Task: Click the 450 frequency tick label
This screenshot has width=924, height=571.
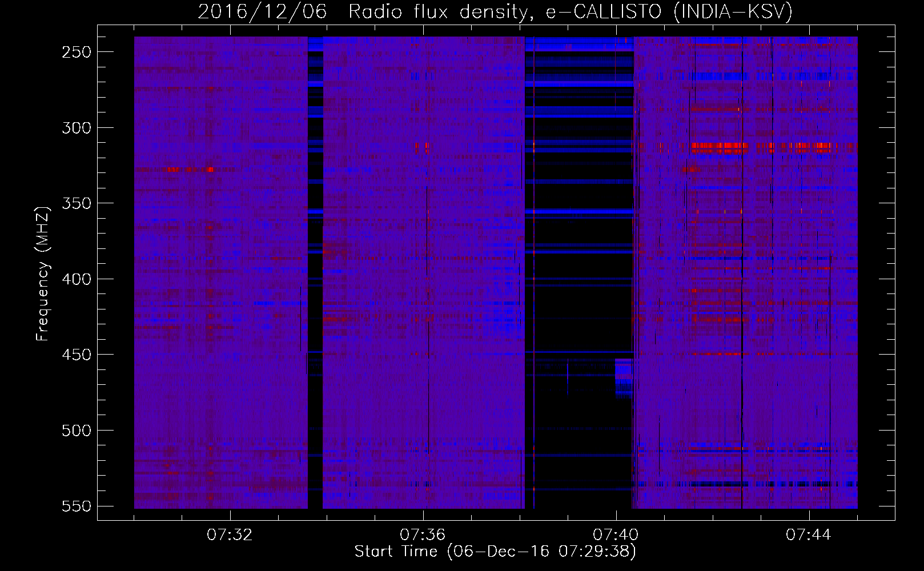Action: coord(77,355)
